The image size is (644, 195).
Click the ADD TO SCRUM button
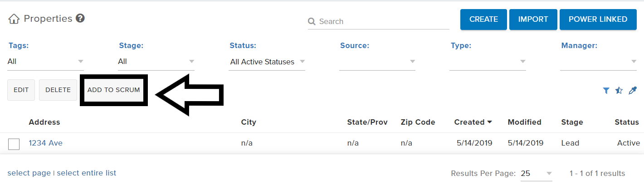tap(114, 90)
